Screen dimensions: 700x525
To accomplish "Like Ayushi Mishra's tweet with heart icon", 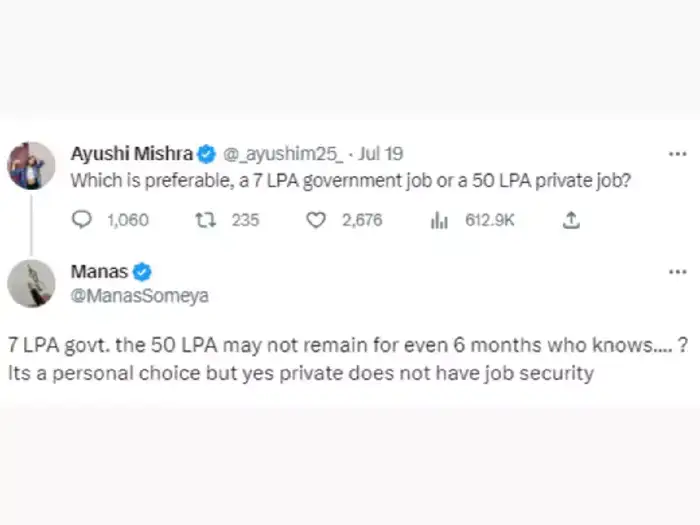I will pyautogui.click(x=316, y=220).
